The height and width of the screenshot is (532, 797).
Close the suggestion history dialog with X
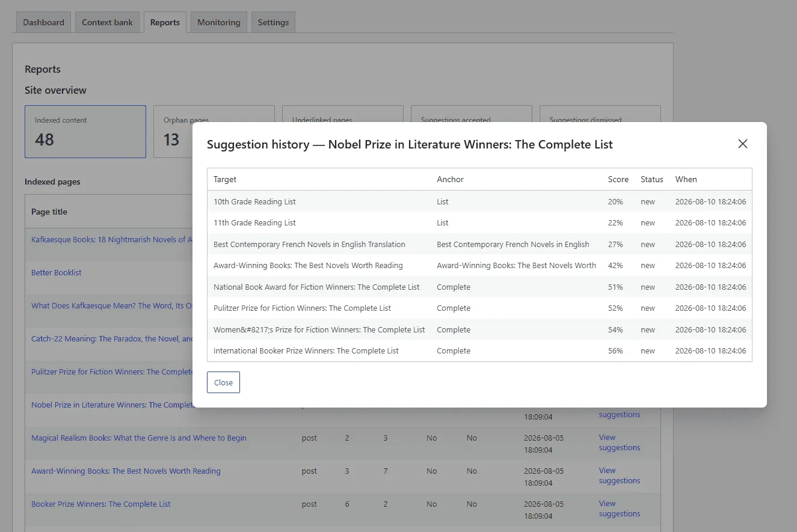[743, 144]
